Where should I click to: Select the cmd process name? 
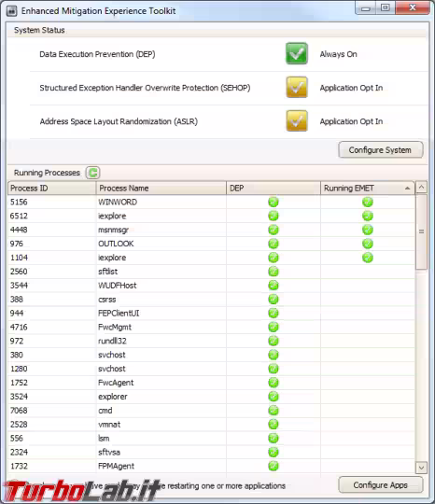(x=105, y=410)
